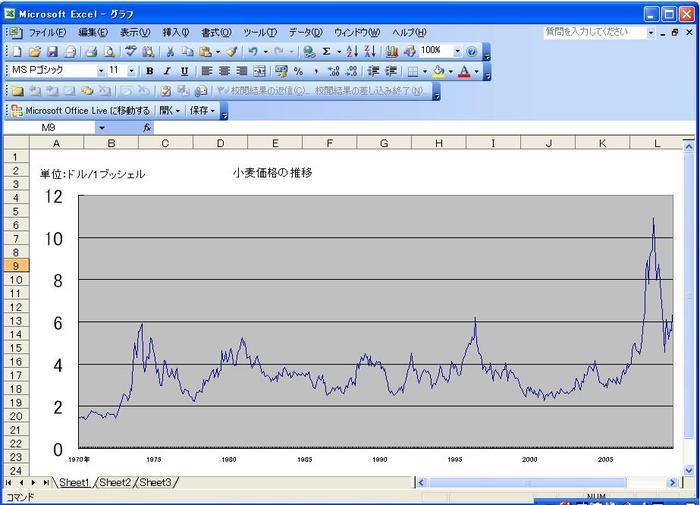Screen dimensions: 700x505
Task: Click the Print Preview icon
Action: (109, 51)
